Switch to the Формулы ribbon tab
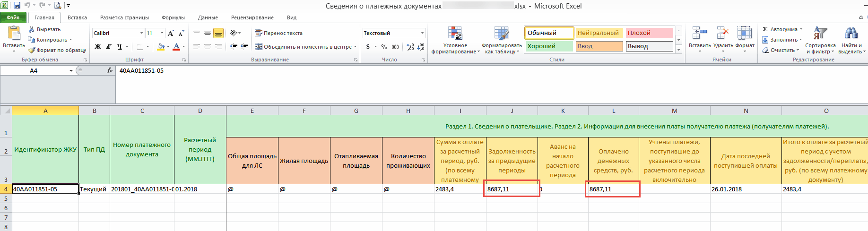This screenshot has height=231, width=868. [173, 17]
